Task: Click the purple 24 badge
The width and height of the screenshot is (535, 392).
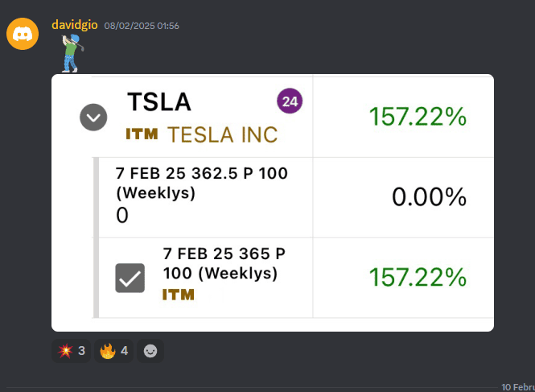Action: point(290,101)
